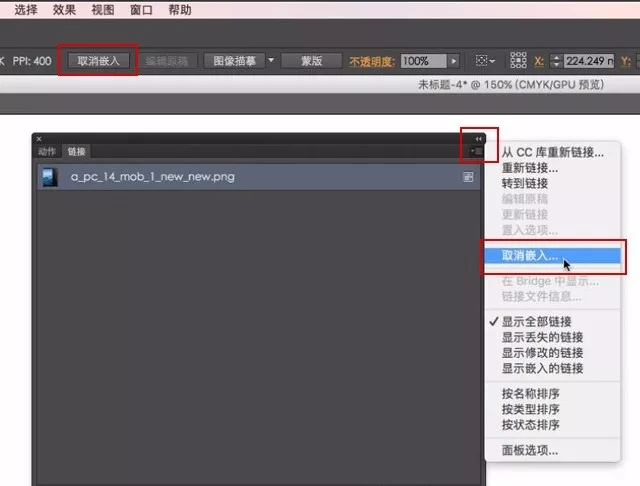Switch to the 动作 tab
Viewport: 640px width, 486px height.
click(47, 152)
